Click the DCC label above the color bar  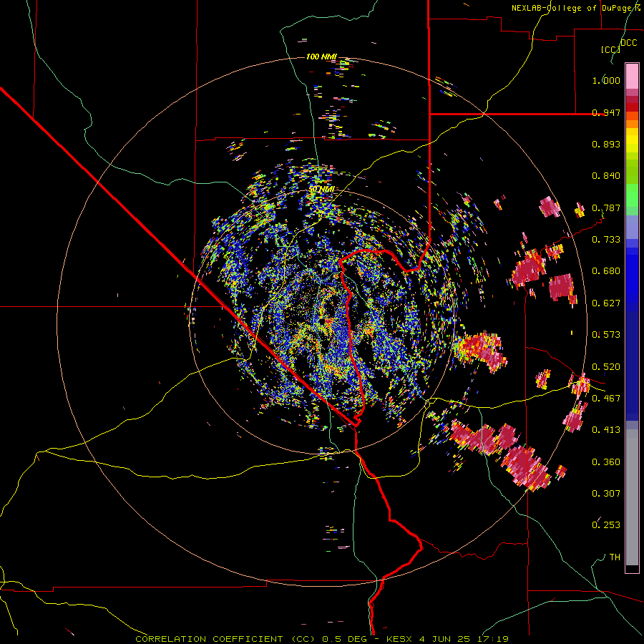point(629,43)
